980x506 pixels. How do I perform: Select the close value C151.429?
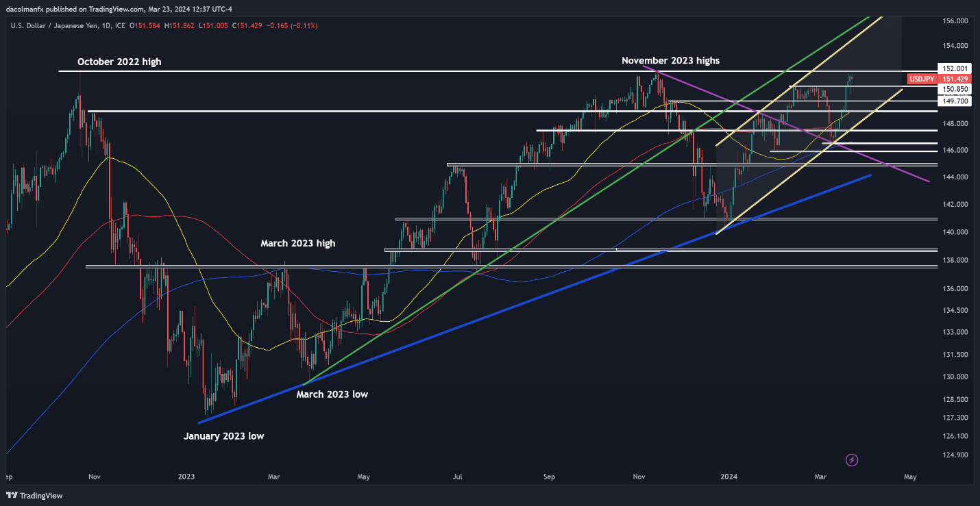pos(249,25)
